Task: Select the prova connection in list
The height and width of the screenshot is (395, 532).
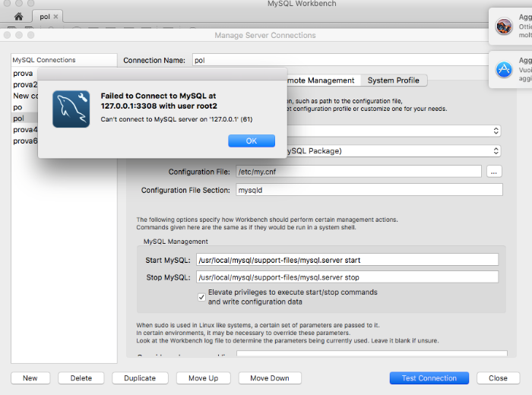Action: pos(23,73)
